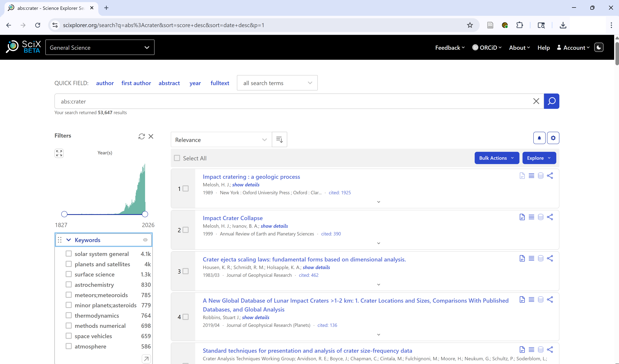
Task: Open the ORCiD menu
Action: point(487,48)
